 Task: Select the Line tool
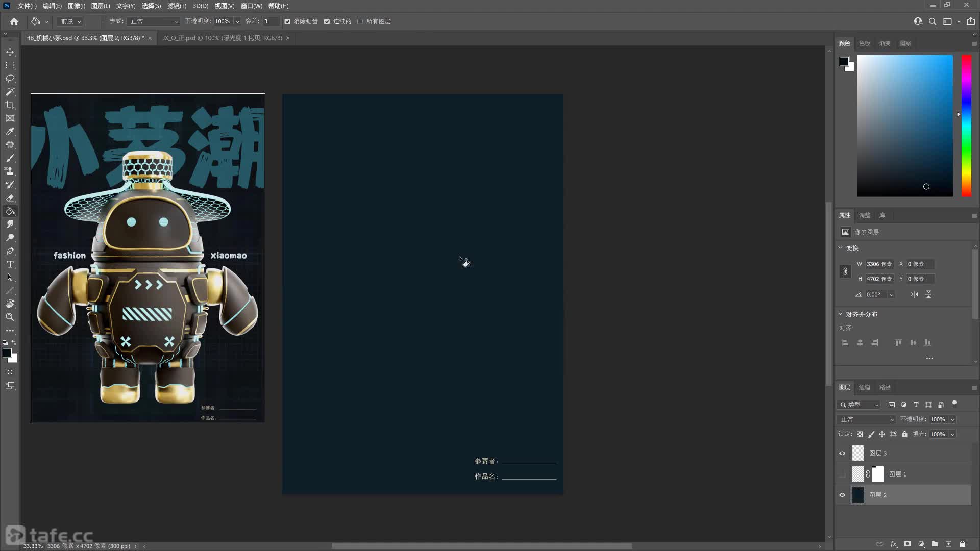(x=10, y=291)
